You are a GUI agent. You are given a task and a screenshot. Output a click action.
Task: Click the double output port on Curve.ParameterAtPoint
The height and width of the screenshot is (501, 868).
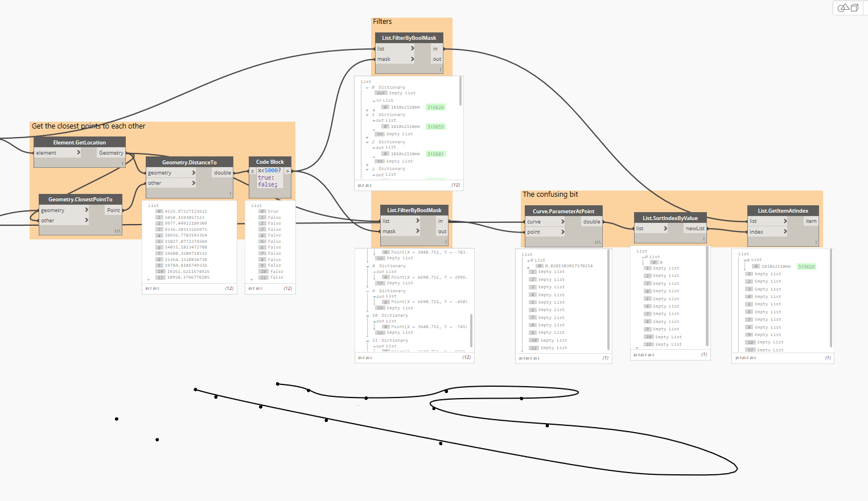pos(591,222)
